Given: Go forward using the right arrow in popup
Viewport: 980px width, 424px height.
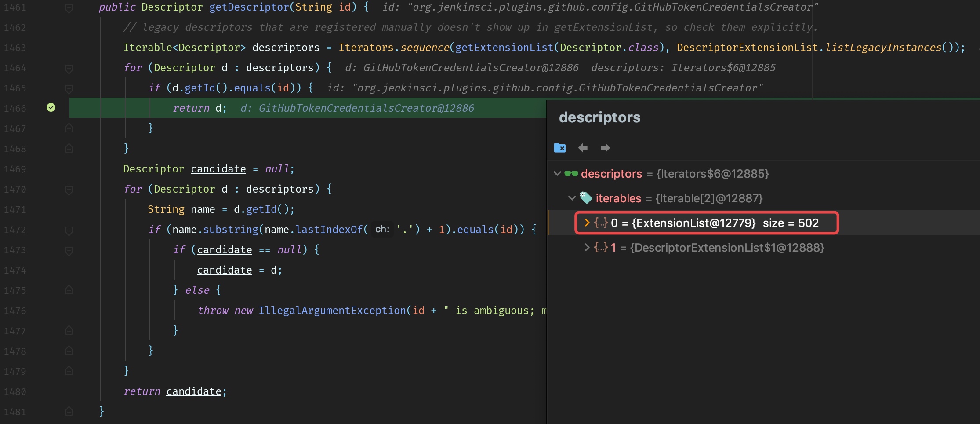Looking at the screenshot, I should click(605, 148).
